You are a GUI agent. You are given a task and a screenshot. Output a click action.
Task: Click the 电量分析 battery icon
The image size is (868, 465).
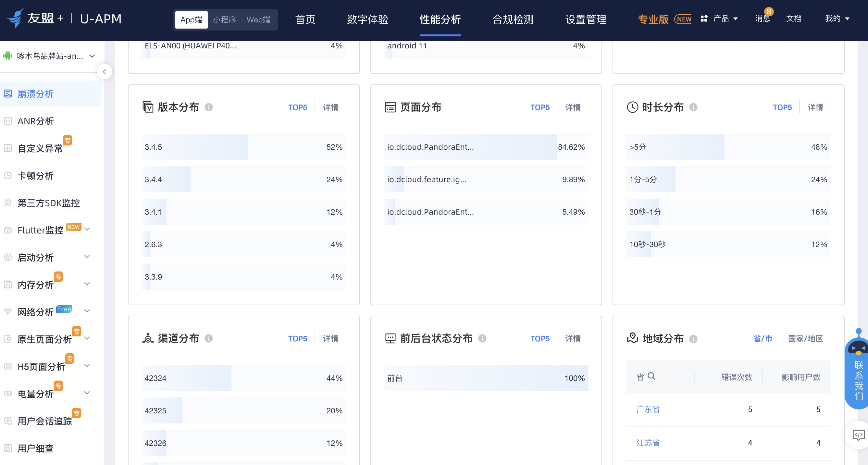(x=8, y=394)
